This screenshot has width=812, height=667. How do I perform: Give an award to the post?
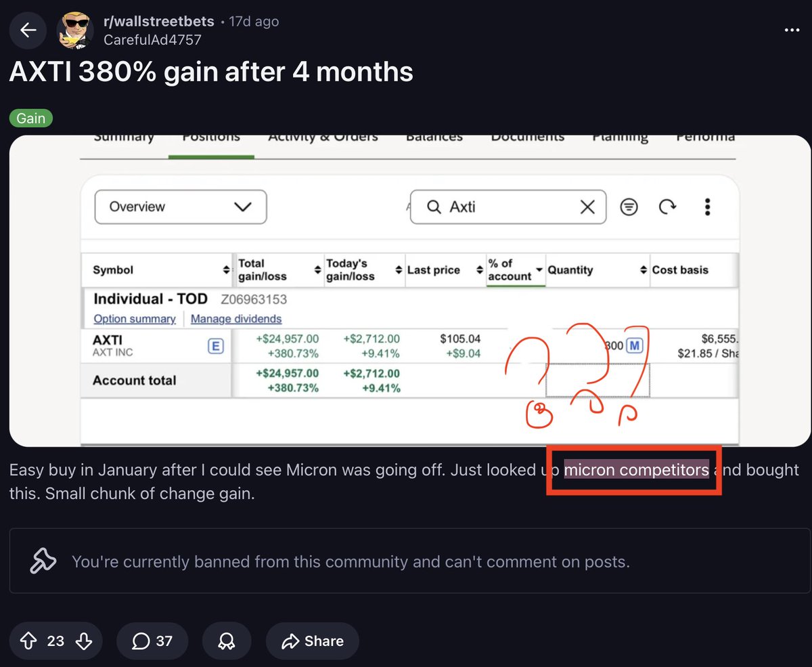pos(227,641)
